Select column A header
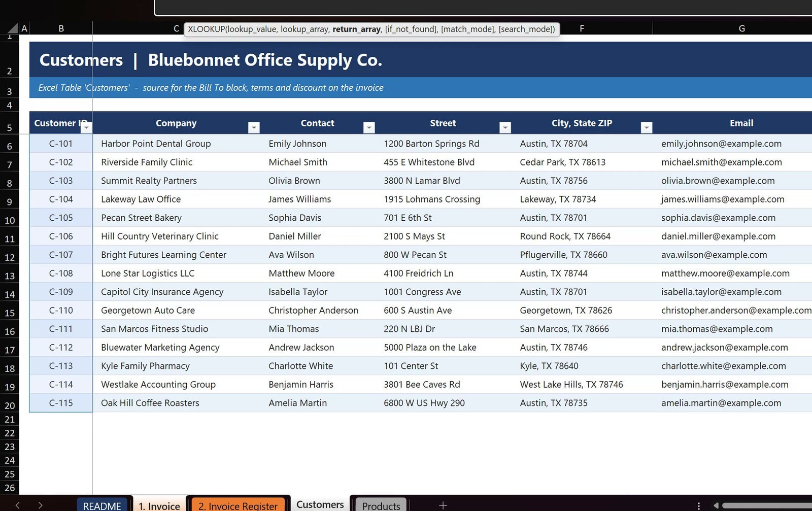This screenshot has height=511, width=812. 24,28
